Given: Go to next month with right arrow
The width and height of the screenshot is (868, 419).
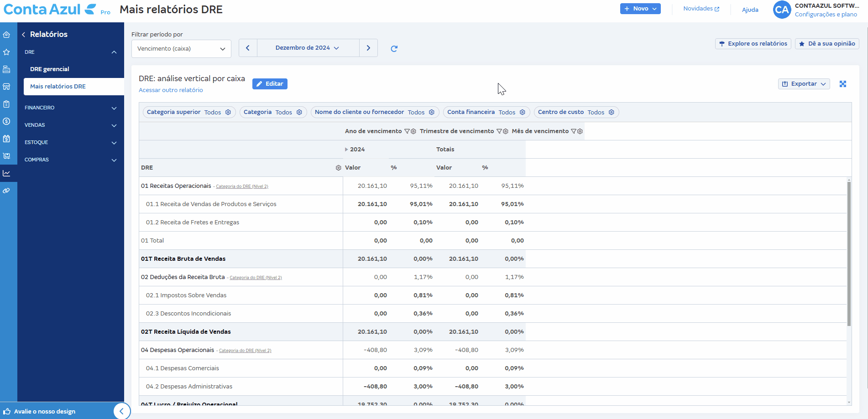Looking at the screenshot, I should [x=368, y=48].
